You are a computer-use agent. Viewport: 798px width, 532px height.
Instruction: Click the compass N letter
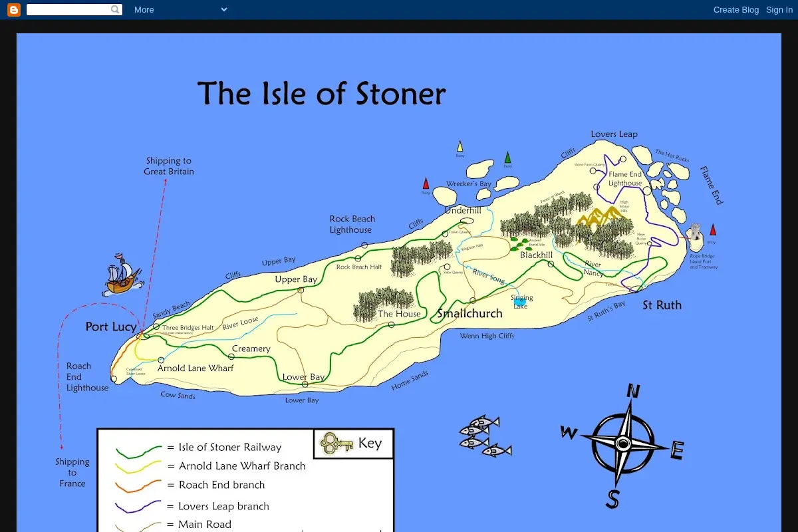634,391
